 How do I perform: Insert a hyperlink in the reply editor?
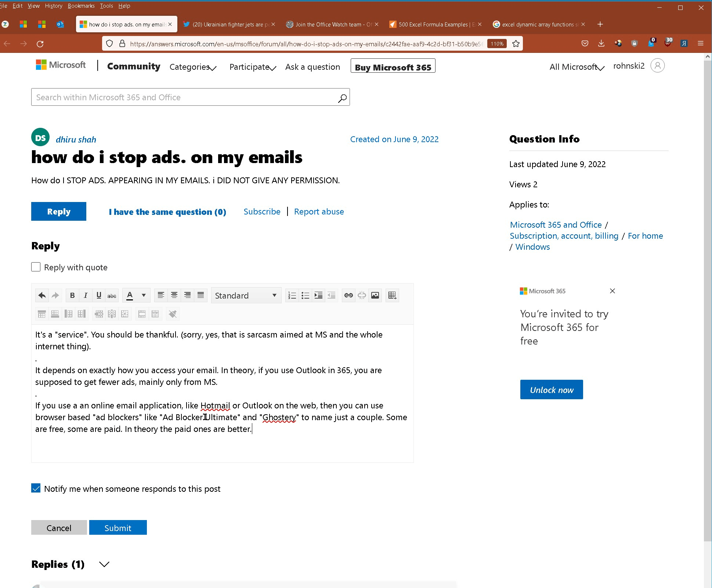pyautogui.click(x=348, y=295)
